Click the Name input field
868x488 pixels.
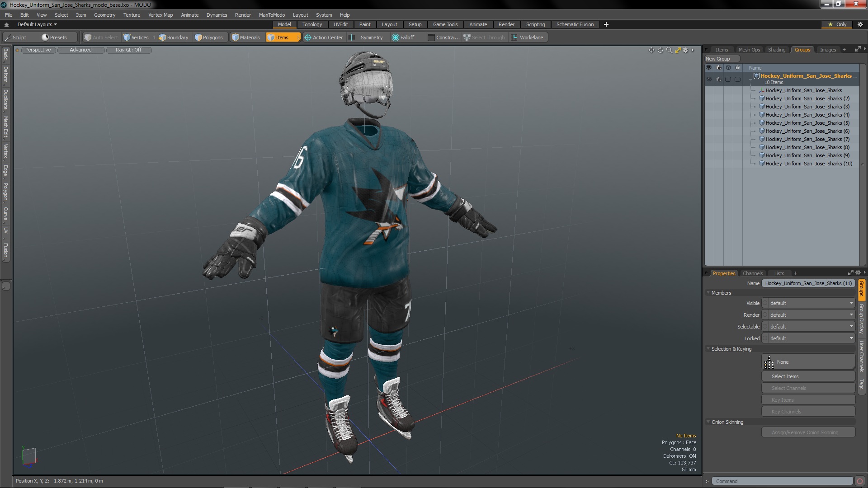(x=808, y=283)
